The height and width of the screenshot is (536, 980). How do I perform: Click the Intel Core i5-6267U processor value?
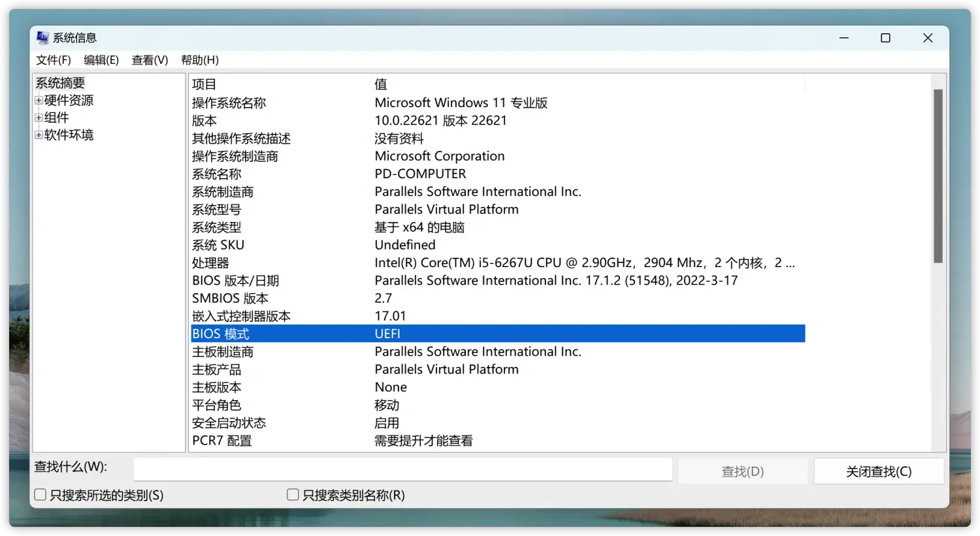coord(585,263)
